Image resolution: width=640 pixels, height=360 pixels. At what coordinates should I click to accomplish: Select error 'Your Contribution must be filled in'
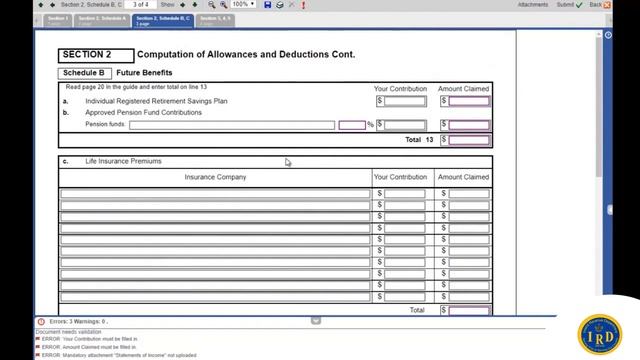[x=89, y=339]
